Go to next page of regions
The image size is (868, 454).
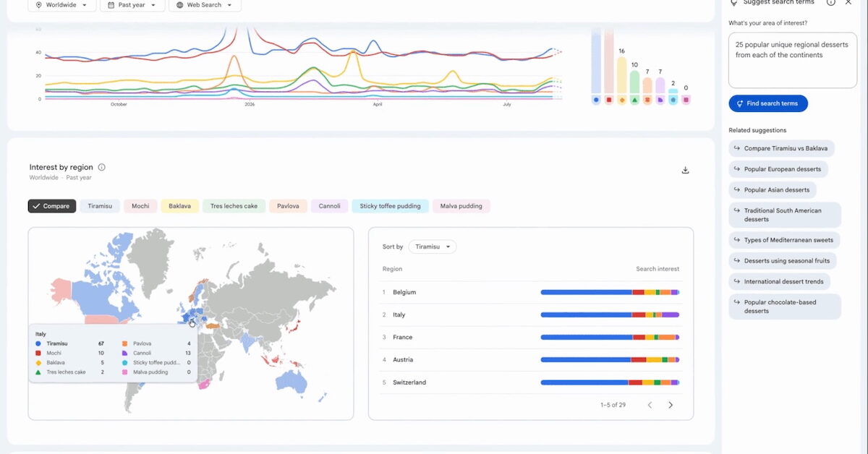671,405
